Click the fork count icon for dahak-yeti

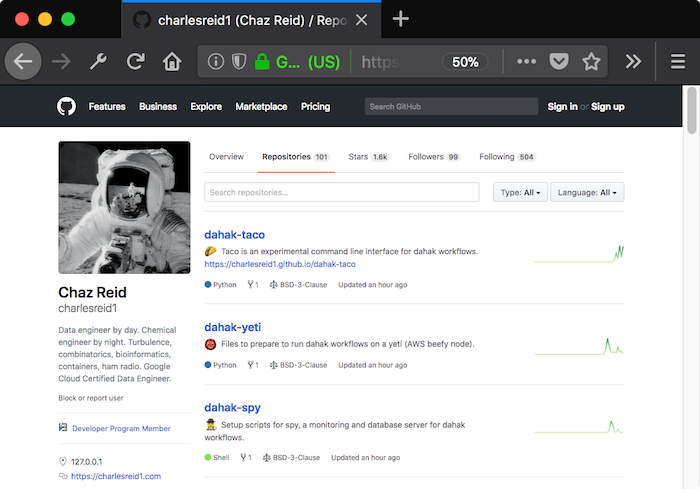coord(250,364)
